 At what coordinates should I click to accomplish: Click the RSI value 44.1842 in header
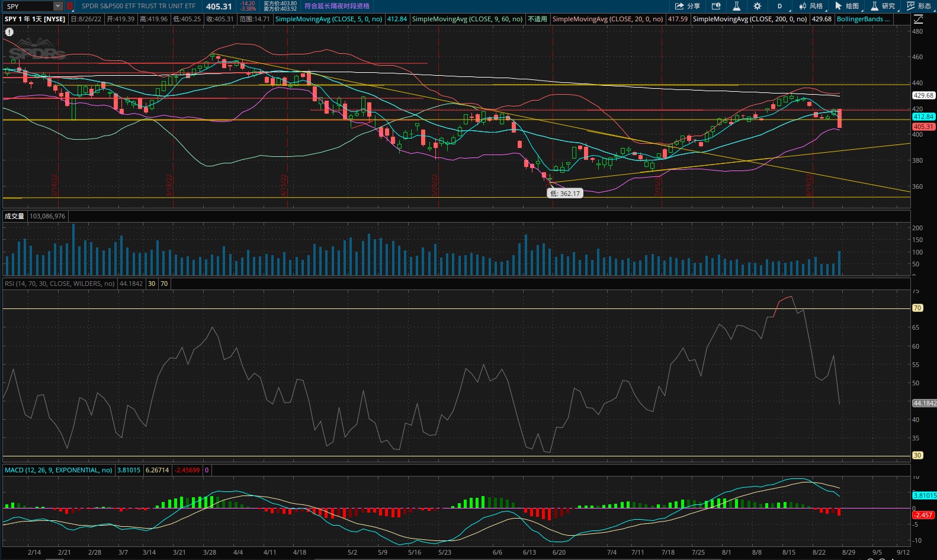[131, 284]
